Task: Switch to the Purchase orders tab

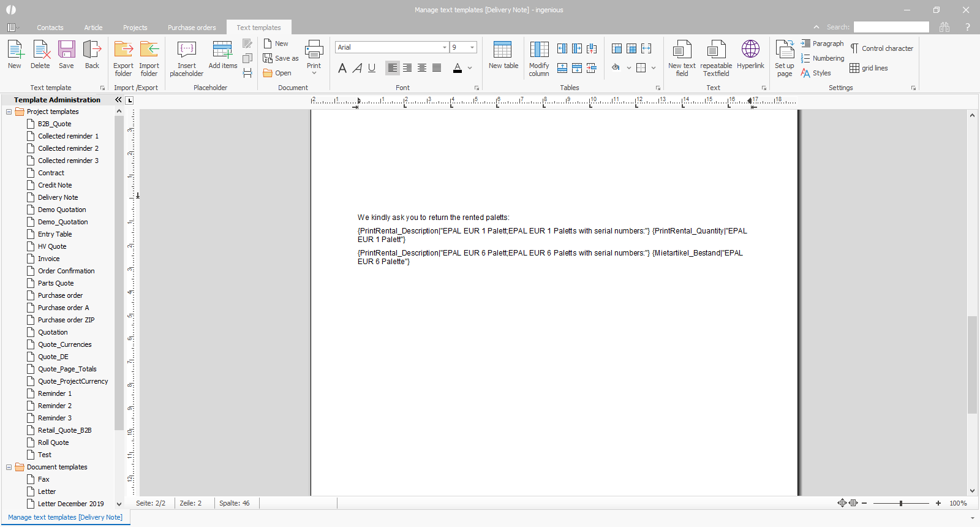Action: click(192, 28)
